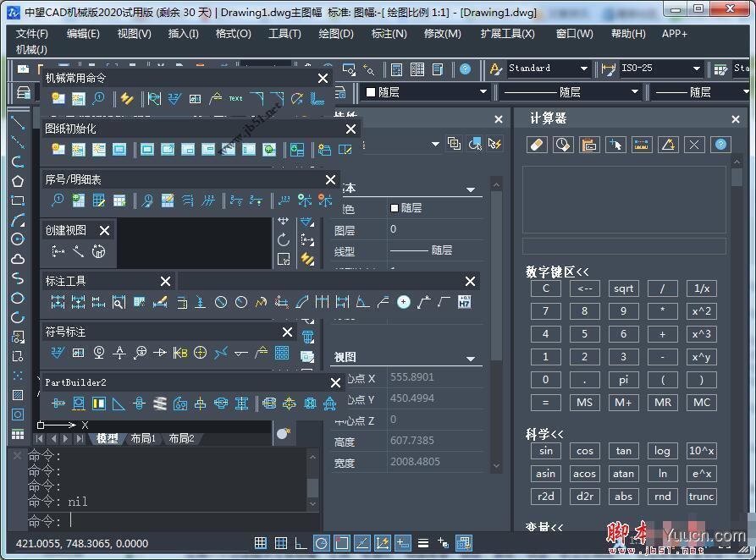Screen dimensions: 756x560
Task: Select the Hatch tool in left toolbar
Action: 18,395
